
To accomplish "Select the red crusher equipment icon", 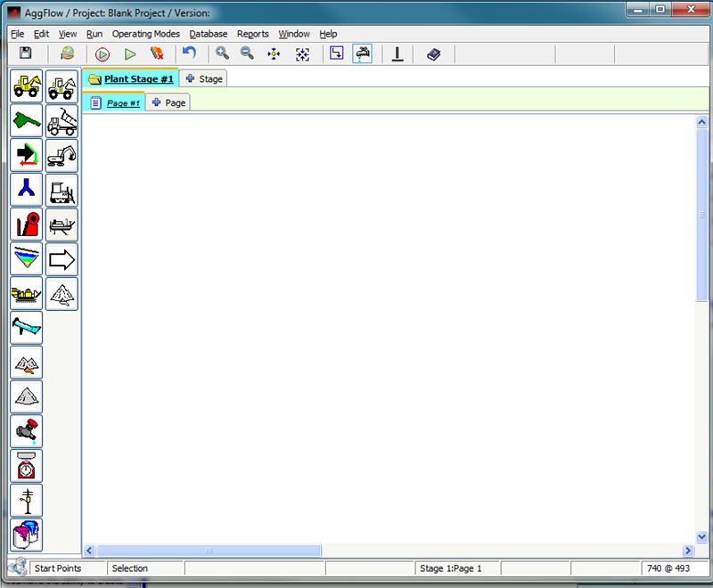I will coord(27,225).
